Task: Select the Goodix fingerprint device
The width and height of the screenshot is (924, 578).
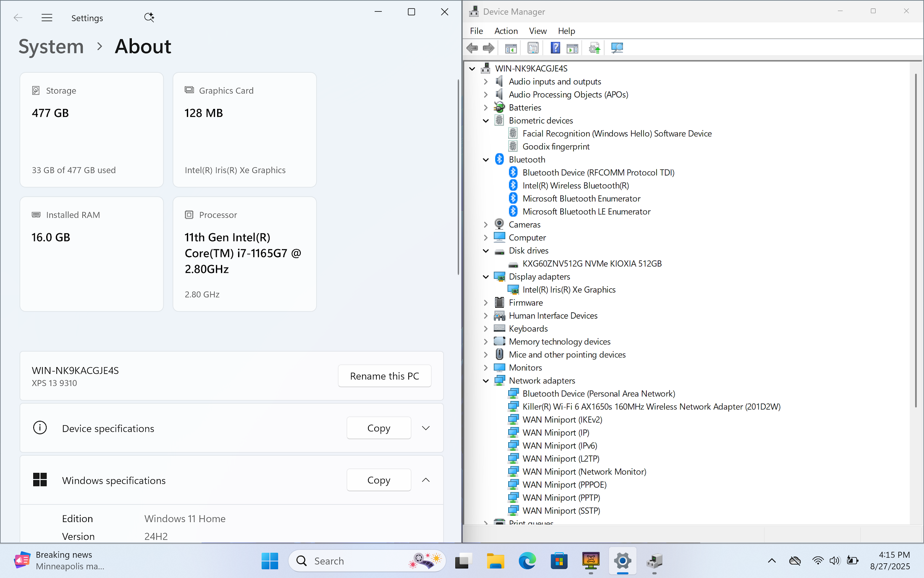Action: point(556,146)
